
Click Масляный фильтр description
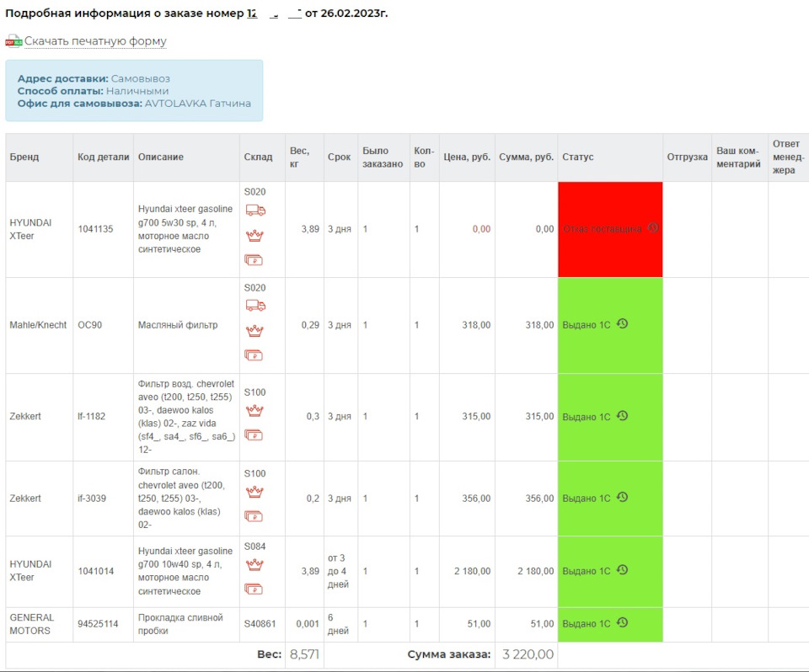(x=178, y=325)
